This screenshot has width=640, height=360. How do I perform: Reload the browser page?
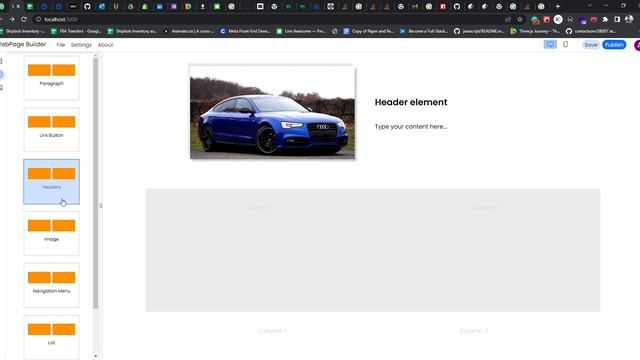click(x=24, y=19)
